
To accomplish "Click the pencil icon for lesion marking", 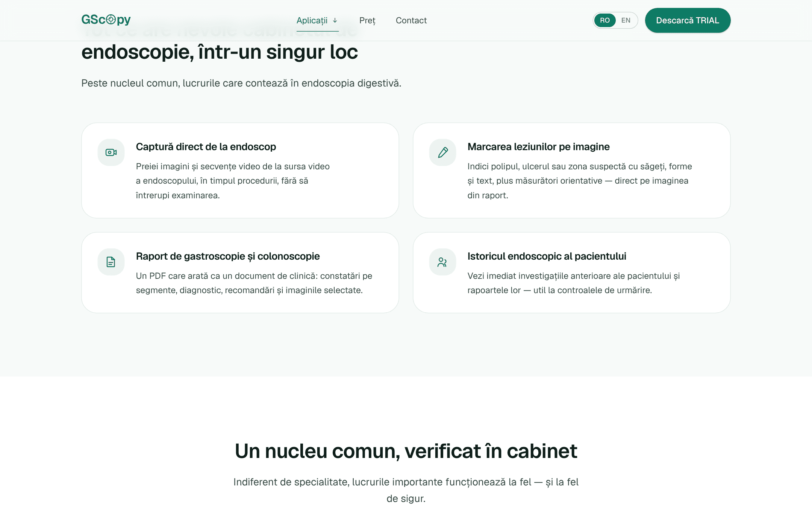I will pos(443,152).
